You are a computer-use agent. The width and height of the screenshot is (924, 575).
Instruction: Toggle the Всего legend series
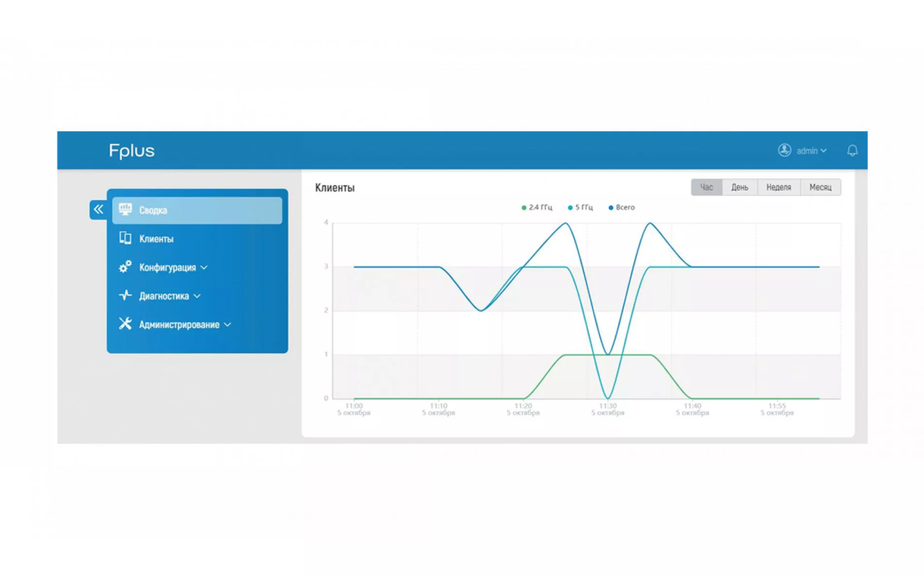[x=622, y=207]
